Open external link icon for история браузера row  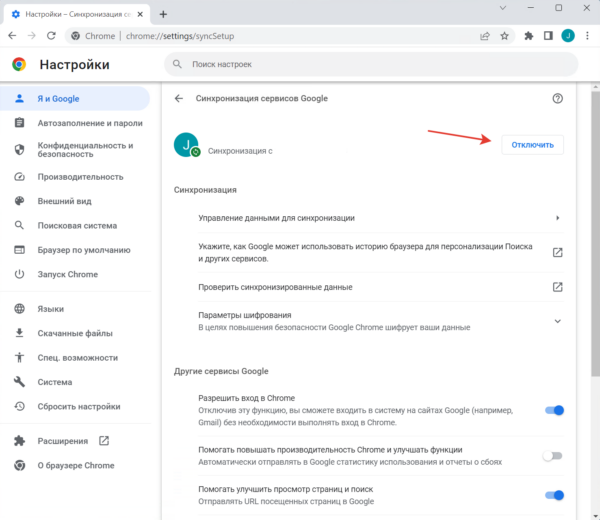(x=558, y=253)
